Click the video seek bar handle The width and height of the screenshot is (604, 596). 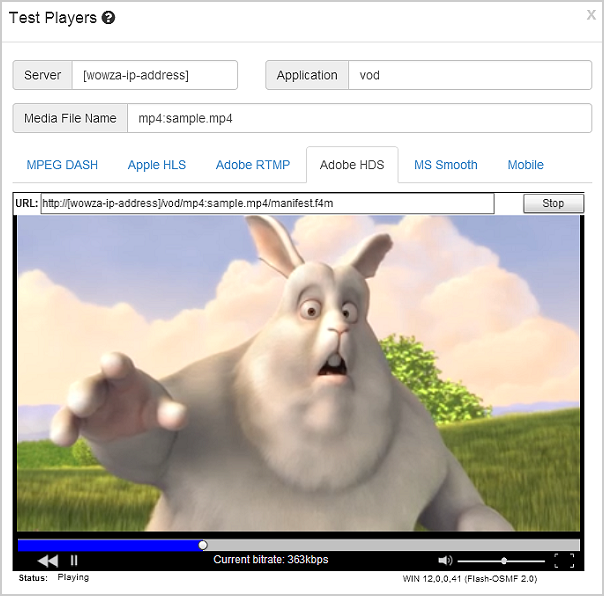coord(203,545)
